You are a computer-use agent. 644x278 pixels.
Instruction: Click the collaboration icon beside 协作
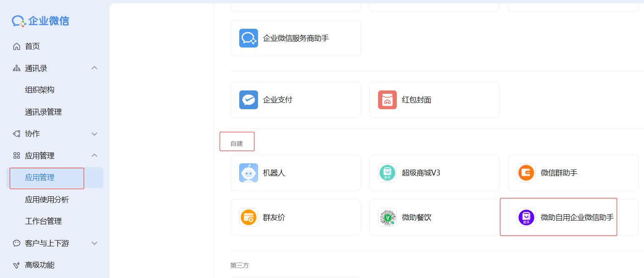click(17, 134)
